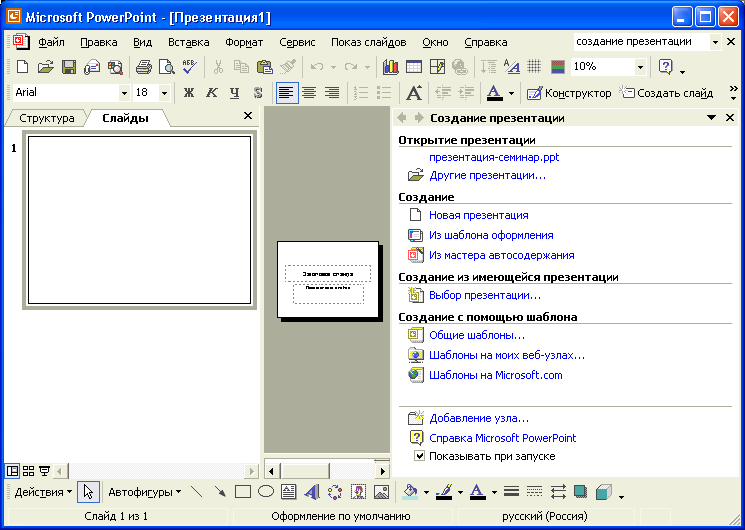
Task: Open the Файл menu
Action: (51, 42)
